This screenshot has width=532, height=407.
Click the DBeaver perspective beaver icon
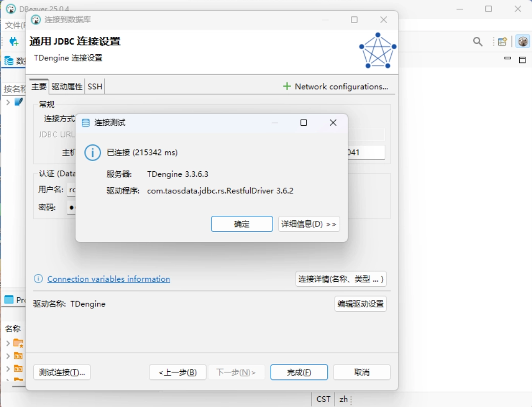522,42
